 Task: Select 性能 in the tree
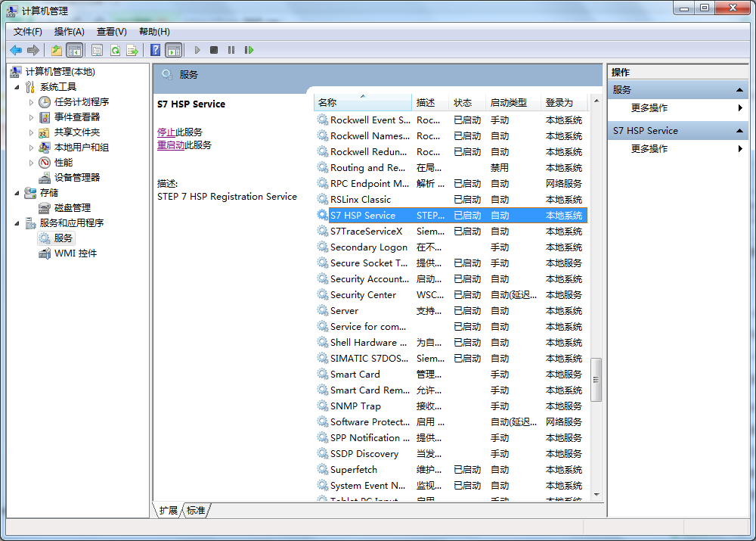(64, 163)
